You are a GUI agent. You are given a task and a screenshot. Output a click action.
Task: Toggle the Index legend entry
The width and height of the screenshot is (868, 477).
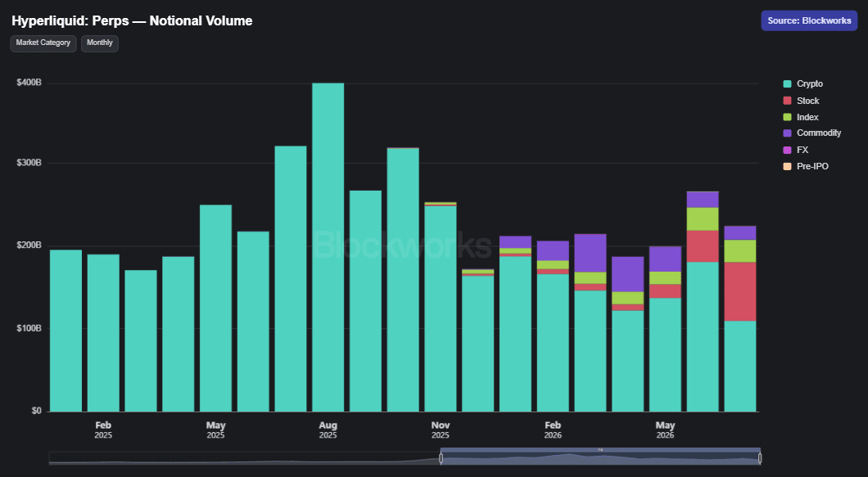[x=801, y=117]
